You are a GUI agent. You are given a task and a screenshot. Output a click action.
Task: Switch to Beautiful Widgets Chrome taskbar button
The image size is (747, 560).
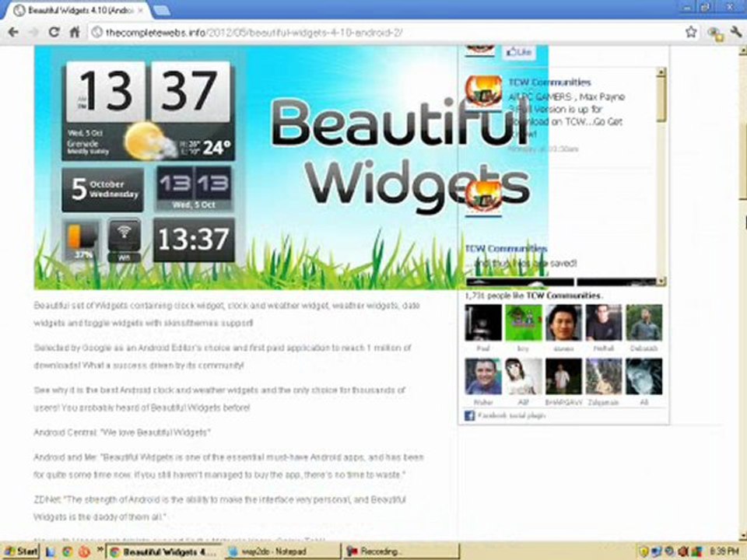click(x=164, y=551)
